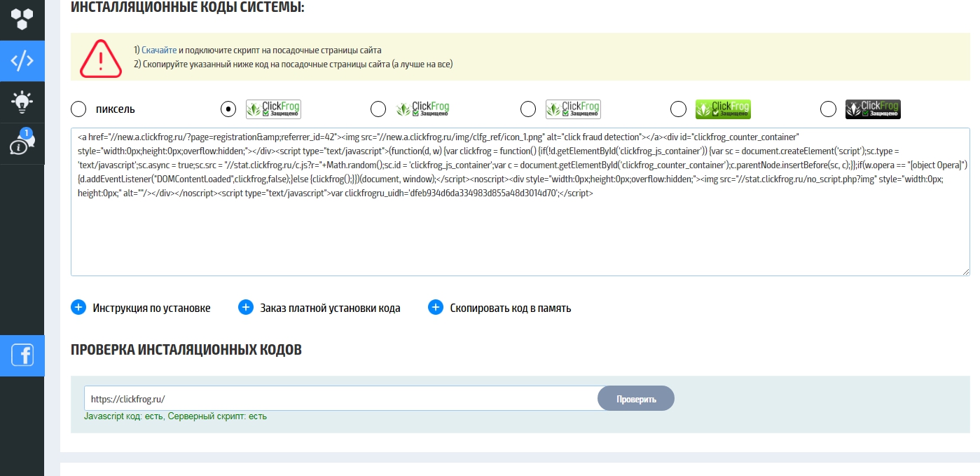Screen dimensions: 980x476
Task: Select the green ClickFrog badge radio
Action: tap(678, 109)
